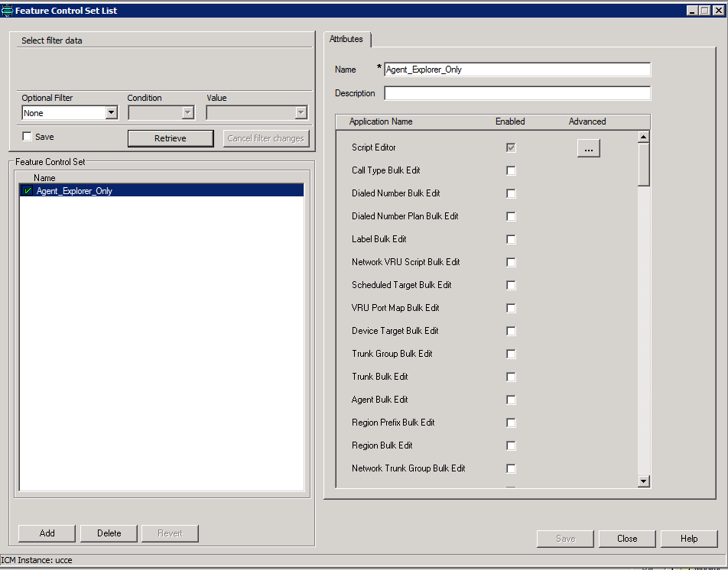Enable Call Type Bulk Edit
Screen dimensions: 728x570
512,170
